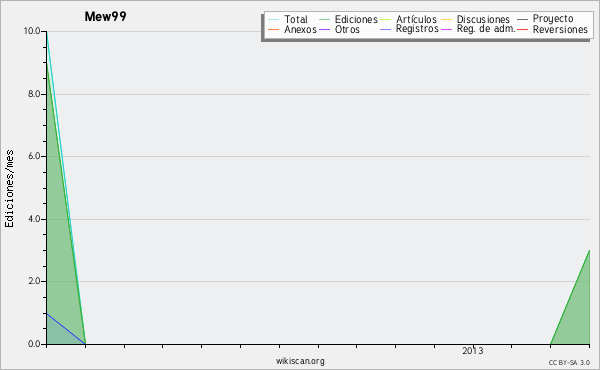Open the wikiscan.org credit text
Image resolution: width=600 pixels, height=370 pixels.
[300, 361]
